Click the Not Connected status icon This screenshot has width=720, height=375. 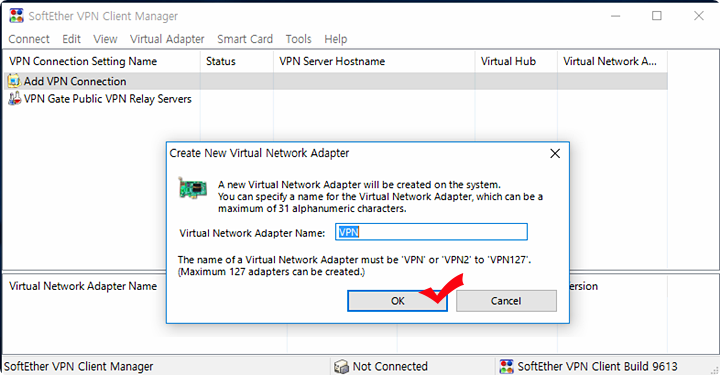pos(341,366)
